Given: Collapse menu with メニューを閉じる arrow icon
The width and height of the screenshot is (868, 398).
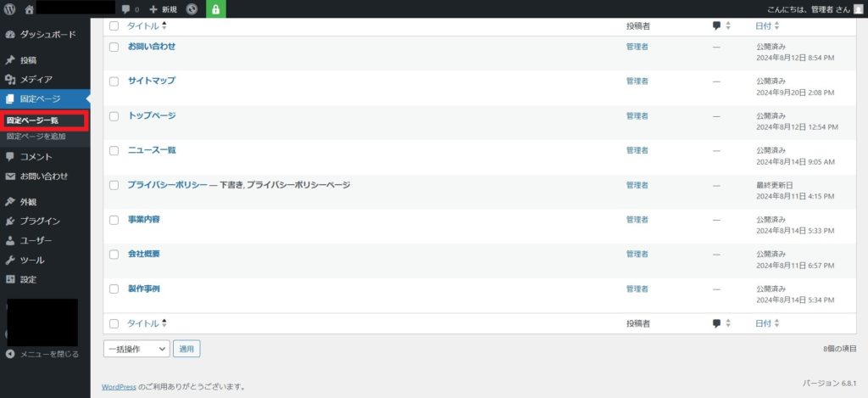Looking at the screenshot, I should 10,354.
